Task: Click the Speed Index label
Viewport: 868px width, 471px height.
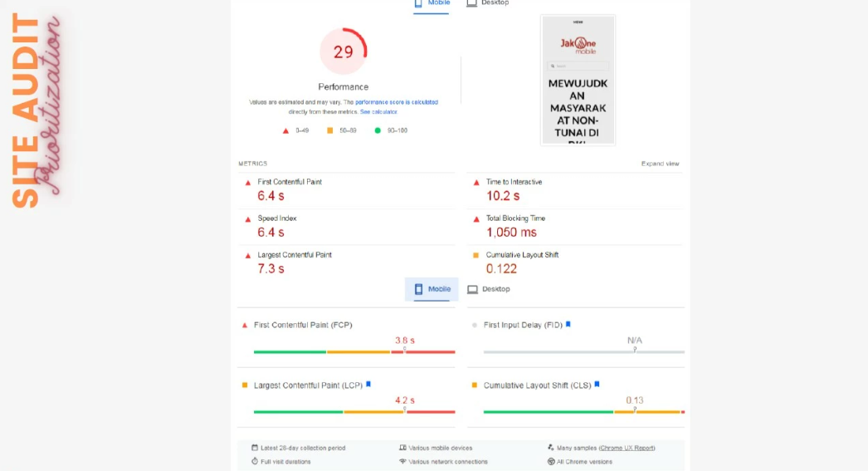Action: pos(277,218)
